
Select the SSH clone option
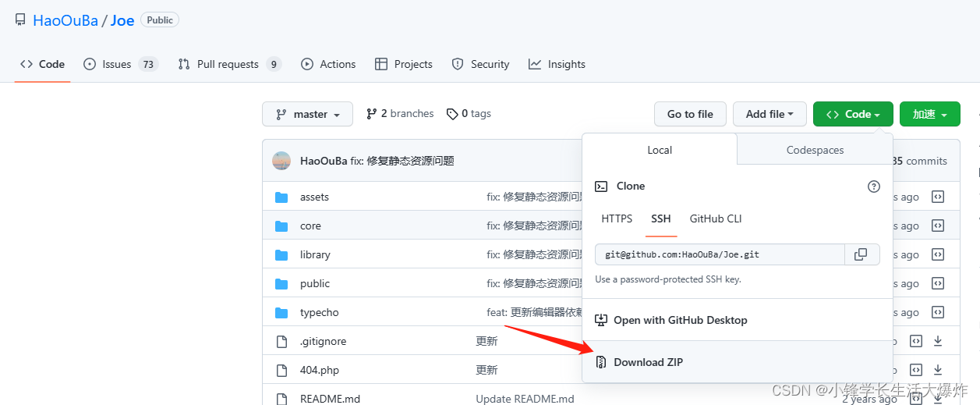pyautogui.click(x=661, y=218)
